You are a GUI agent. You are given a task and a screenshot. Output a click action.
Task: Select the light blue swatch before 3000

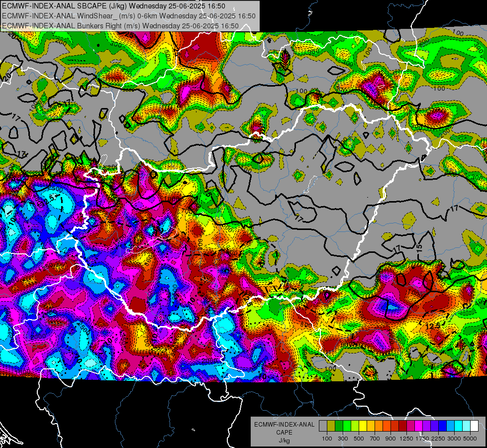click(x=450, y=426)
